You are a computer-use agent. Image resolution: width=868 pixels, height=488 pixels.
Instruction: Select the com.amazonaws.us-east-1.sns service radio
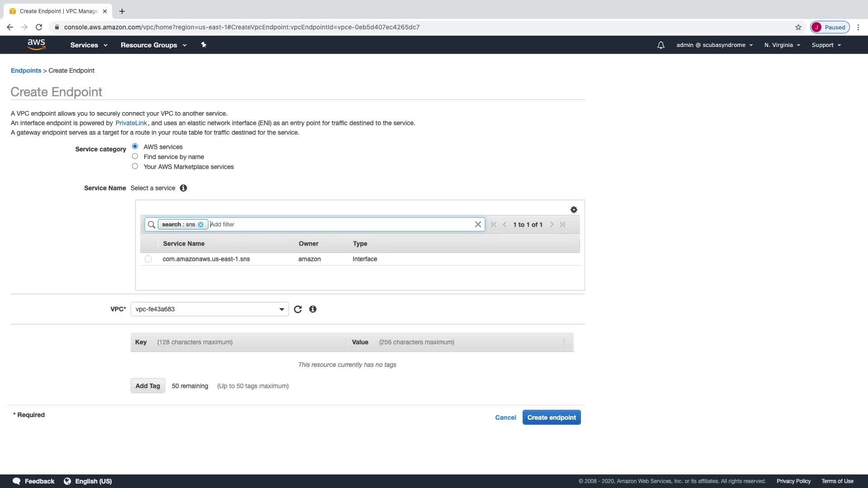coord(148,259)
